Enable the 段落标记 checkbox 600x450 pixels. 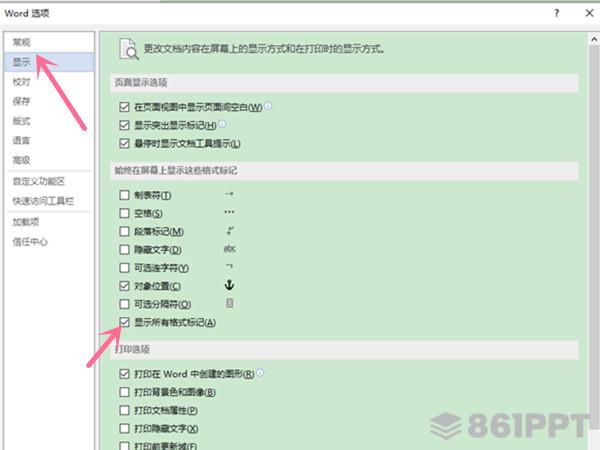pos(124,232)
